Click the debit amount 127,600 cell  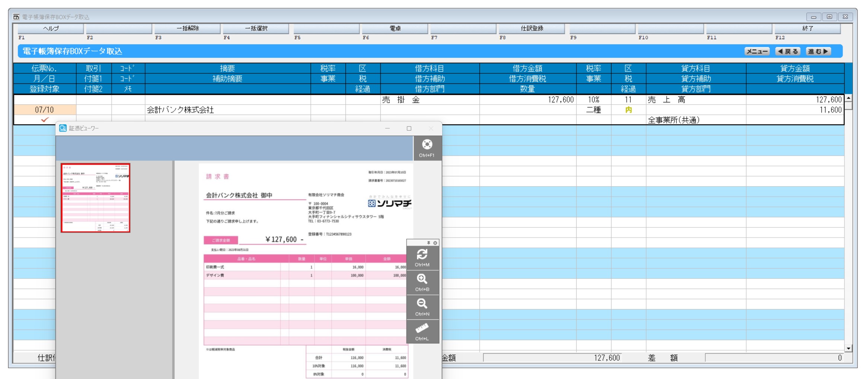click(x=528, y=100)
